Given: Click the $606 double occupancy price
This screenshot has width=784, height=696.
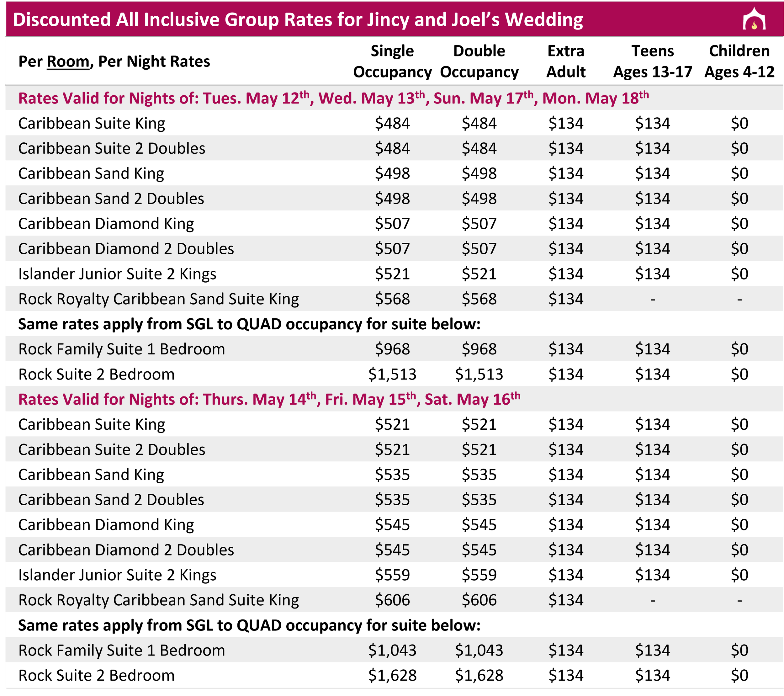Looking at the screenshot, I should click(479, 600).
